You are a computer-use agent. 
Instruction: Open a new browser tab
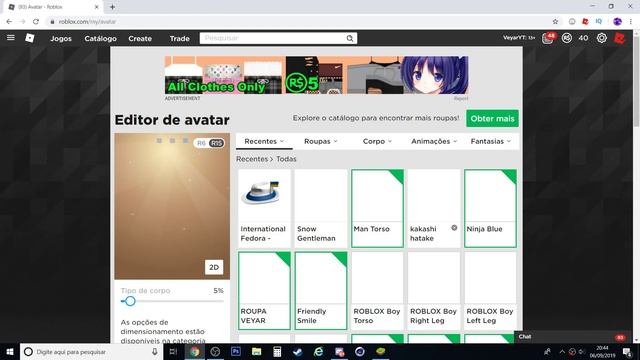(112, 7)
